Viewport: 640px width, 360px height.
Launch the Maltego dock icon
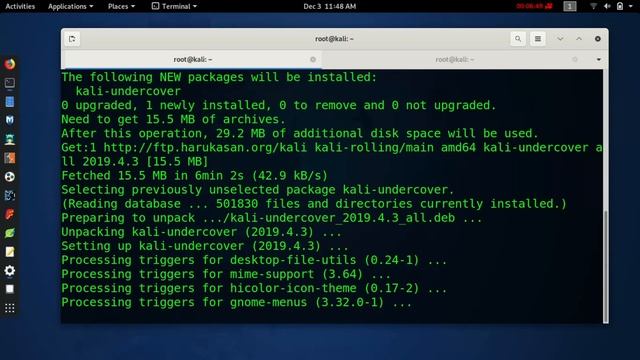coord(10,120)
